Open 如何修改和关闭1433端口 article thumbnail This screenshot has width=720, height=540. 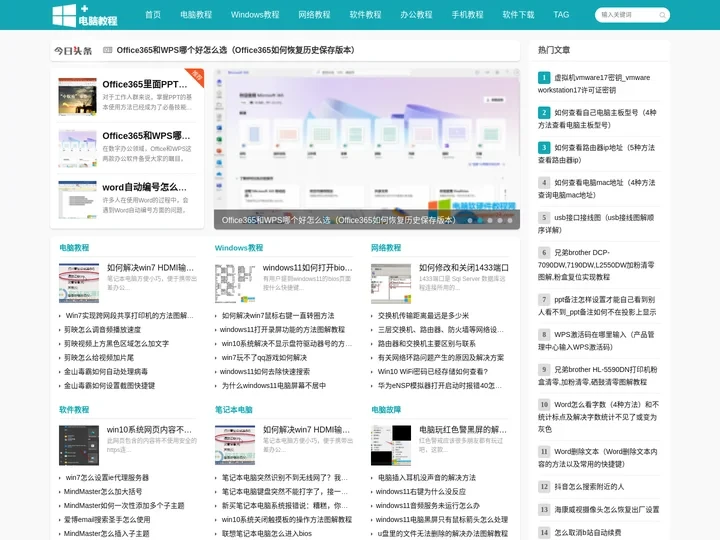coord(391,283)
